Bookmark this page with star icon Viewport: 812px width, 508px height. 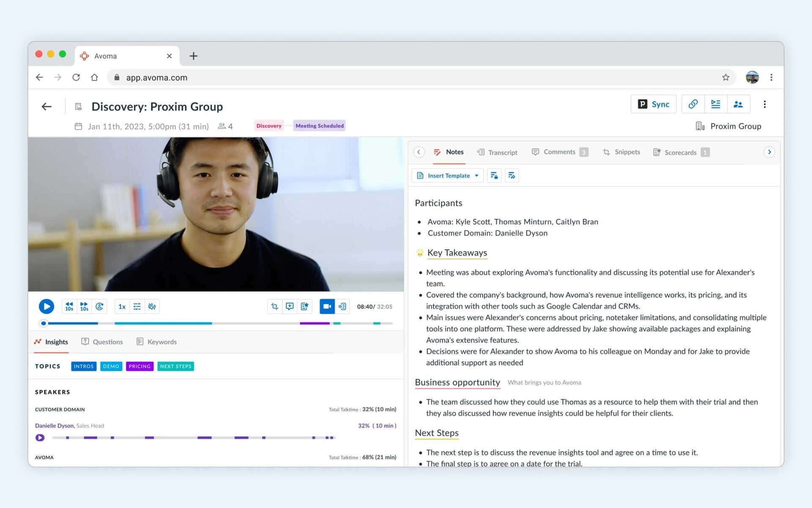726,77
